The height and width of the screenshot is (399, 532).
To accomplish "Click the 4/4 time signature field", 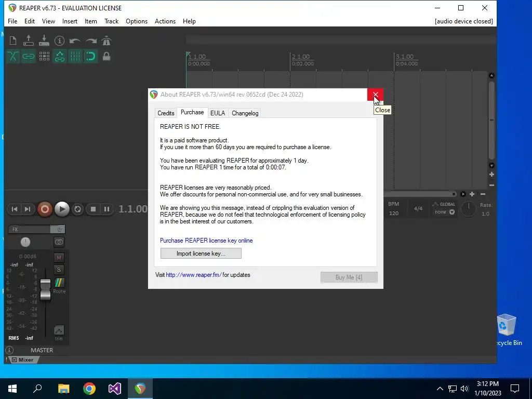I will [418, 208].
